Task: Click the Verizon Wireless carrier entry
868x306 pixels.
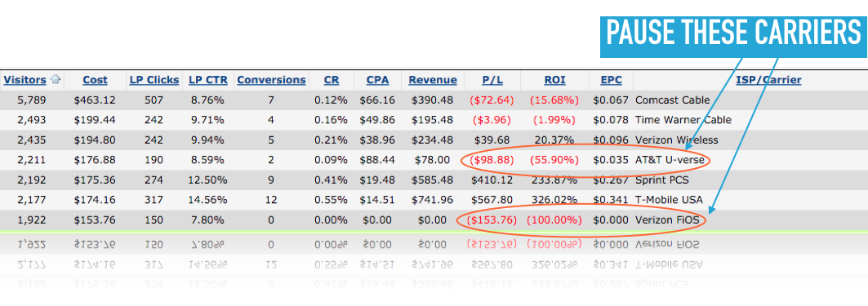Action: [x=676, y=140]
